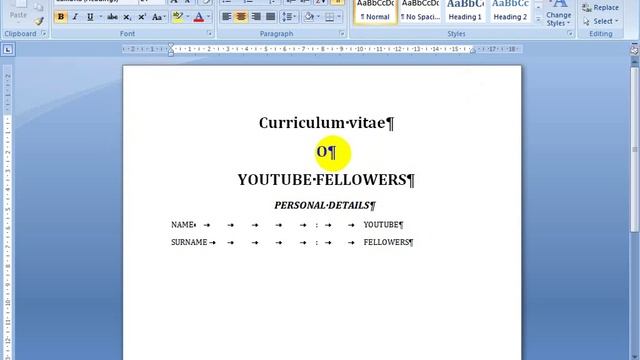The height and width of the screenshot is (360, 640).
Task: Click the tab selector at ruler corner
Action: 8,50
